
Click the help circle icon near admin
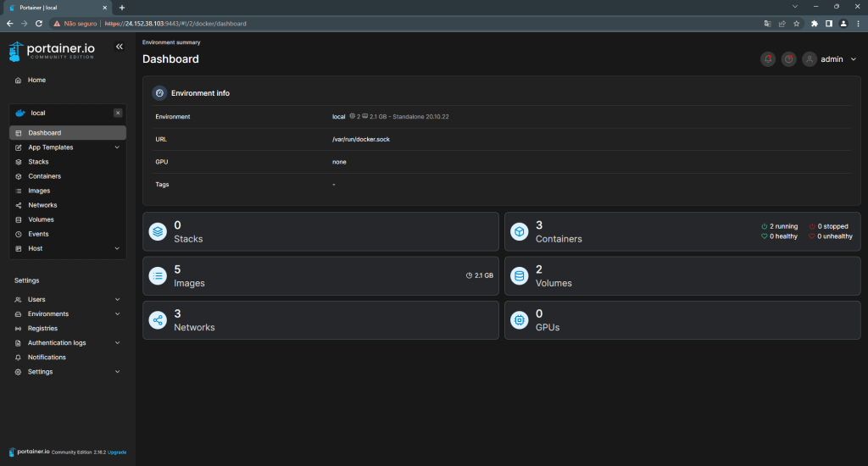789,59
